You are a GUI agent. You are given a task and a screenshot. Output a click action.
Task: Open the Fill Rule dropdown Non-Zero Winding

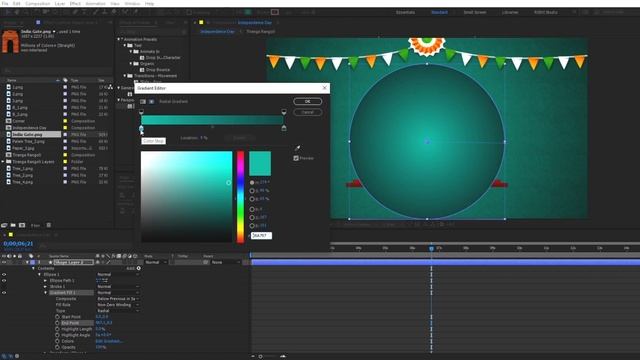tap(118, 305)
